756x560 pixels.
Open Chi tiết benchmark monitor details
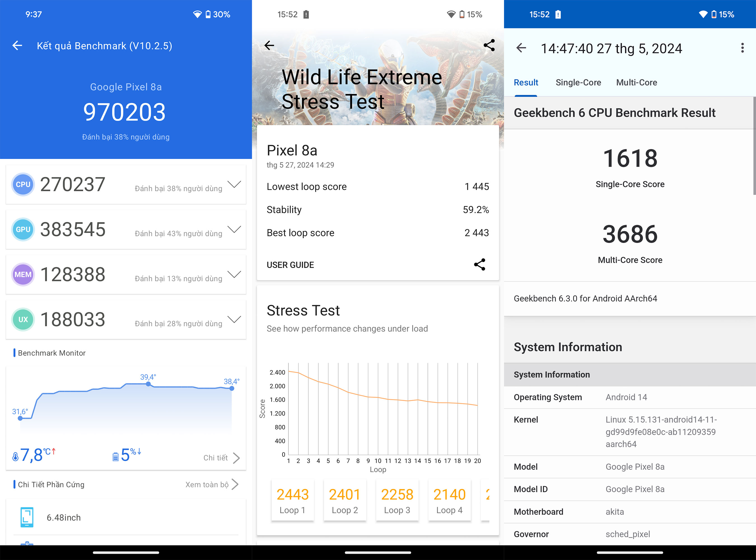pyautogui.click(x=222, y=458)
